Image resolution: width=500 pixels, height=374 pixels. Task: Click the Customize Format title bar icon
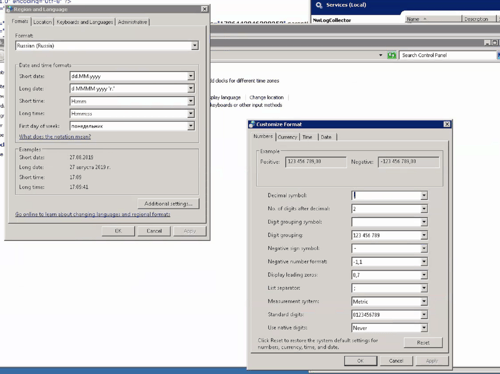252,124
